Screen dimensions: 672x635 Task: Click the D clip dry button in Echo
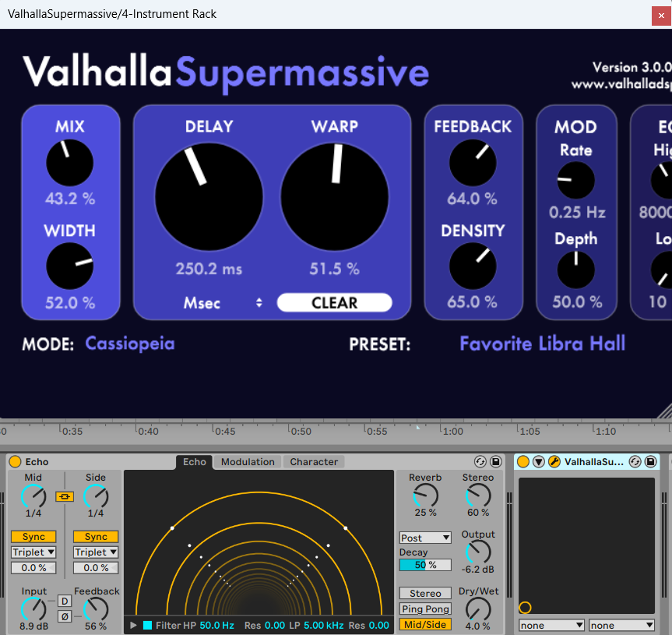pos(65,601)
